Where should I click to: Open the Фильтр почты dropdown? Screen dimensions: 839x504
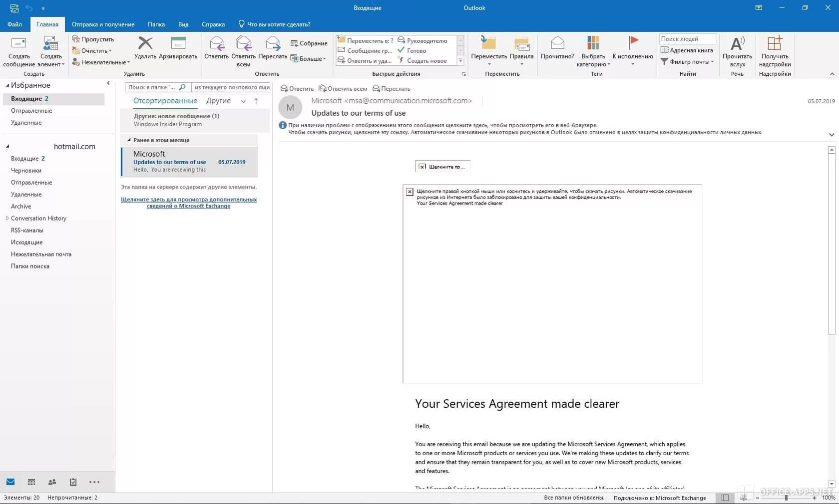(x=687, y=61)
